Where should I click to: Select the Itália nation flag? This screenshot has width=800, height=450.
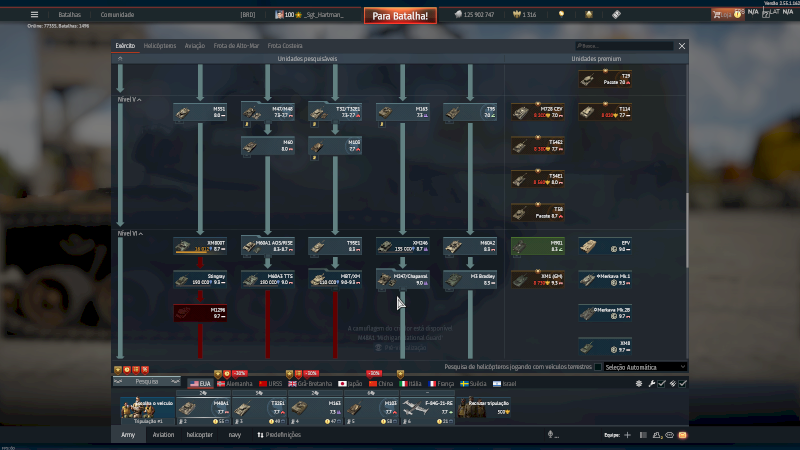coord(411,384)
